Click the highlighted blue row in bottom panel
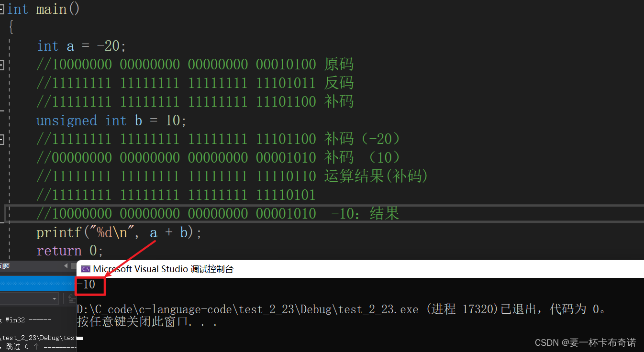The height and width of the screenshot is (352, 644). coord(38,283)
